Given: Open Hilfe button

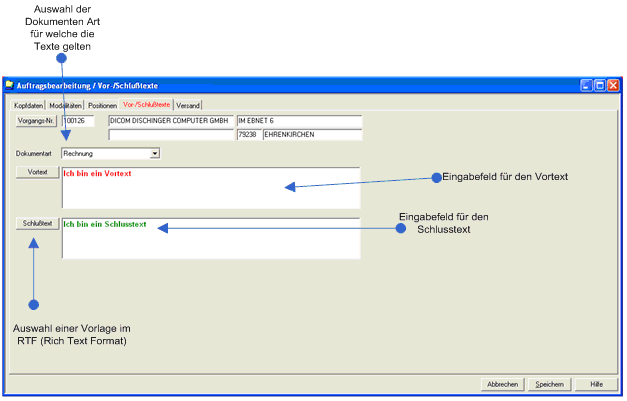Looking at the screenshot, I should [x=596, y=384].
